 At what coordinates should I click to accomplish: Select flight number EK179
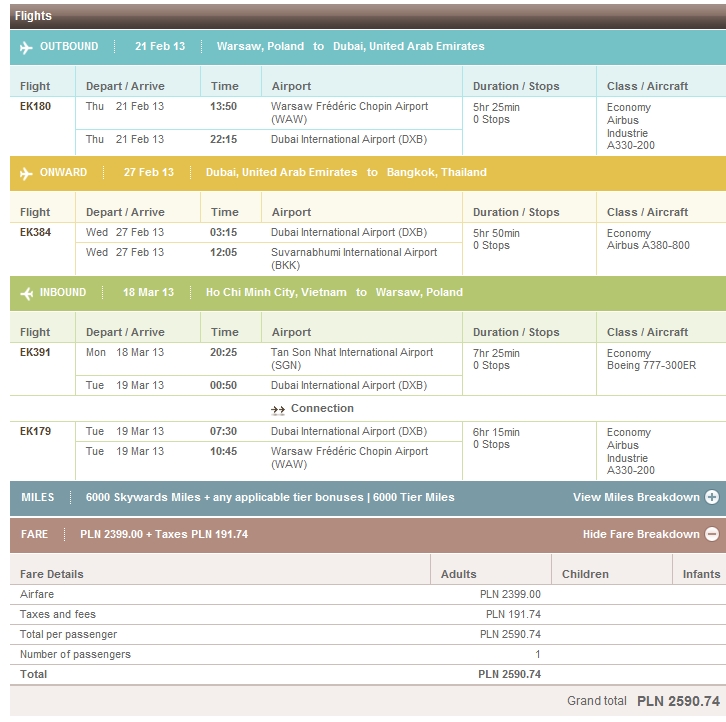click(35, 431)
